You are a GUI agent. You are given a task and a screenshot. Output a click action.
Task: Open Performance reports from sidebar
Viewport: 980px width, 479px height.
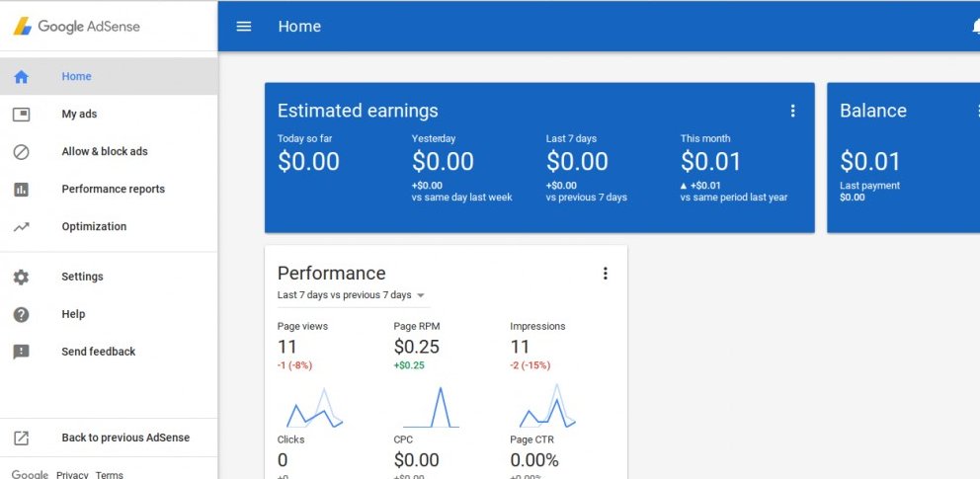coord(109,189)
